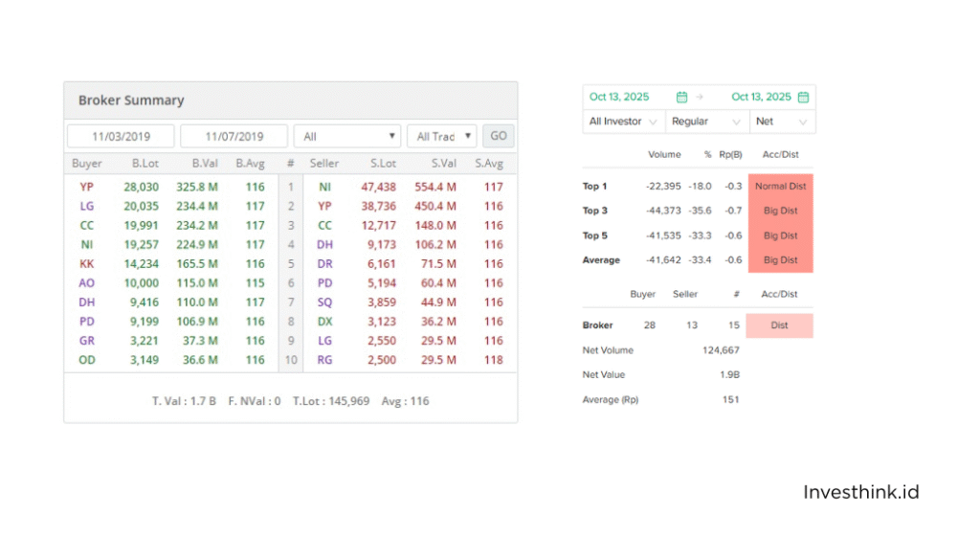Image resolution: width=980 pixels, height=560 pixels.
Task: Sort by the S.Val column header
Action: [443, 164]
